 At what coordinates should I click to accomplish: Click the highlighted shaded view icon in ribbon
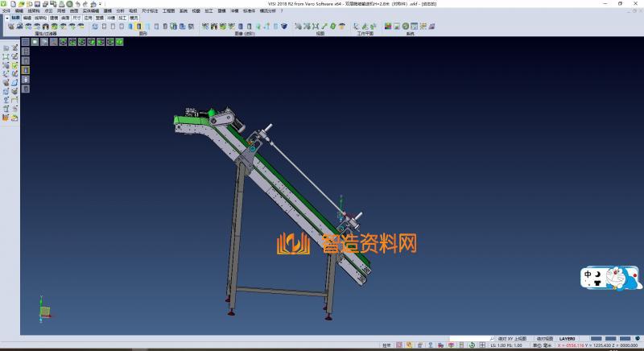tap(138, 27)
